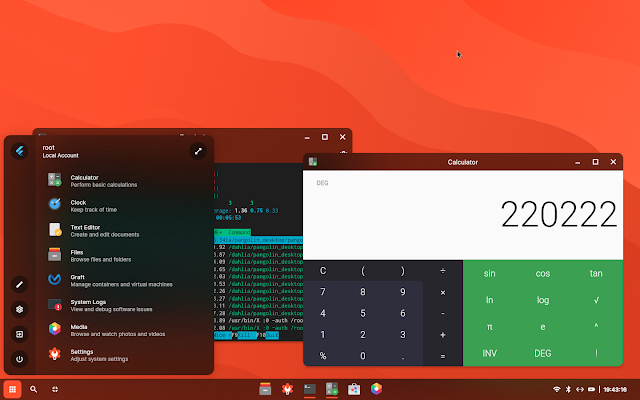Select Settings entry in launcher
Viewport: 640px width, 400px height.
click(122, 355)
